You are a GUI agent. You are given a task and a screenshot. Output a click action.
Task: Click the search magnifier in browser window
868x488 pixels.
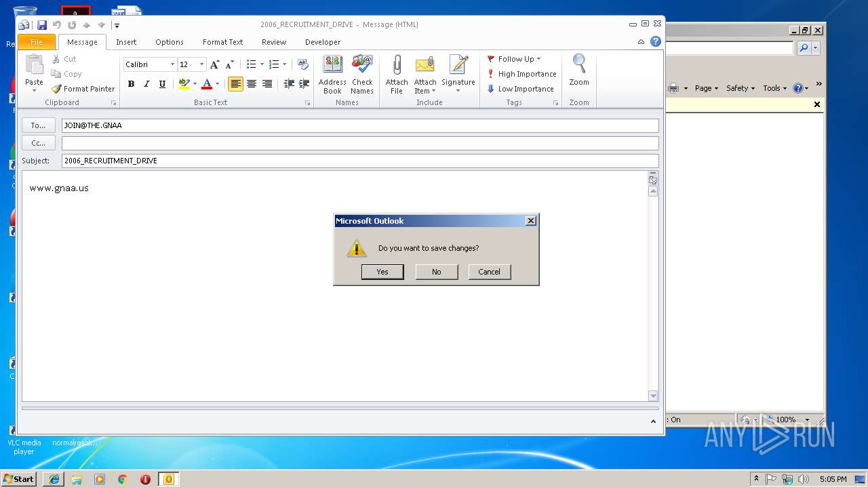click(804, 48)
